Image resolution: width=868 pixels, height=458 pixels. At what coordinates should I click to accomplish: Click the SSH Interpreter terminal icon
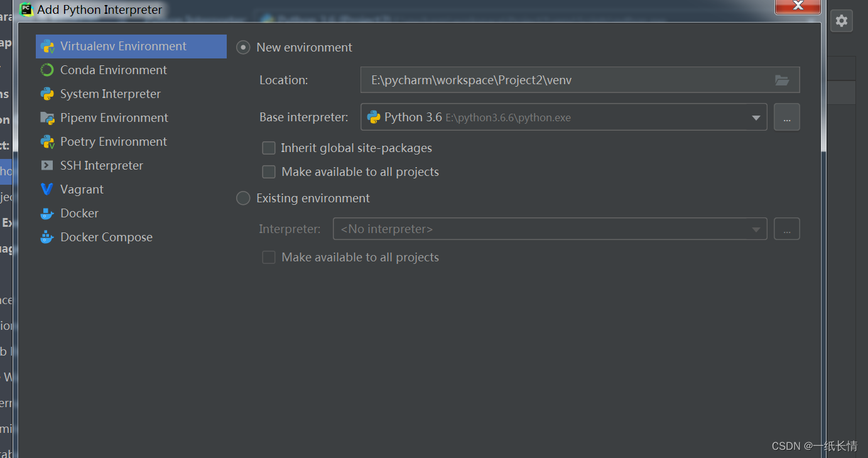tap(47, 166)
